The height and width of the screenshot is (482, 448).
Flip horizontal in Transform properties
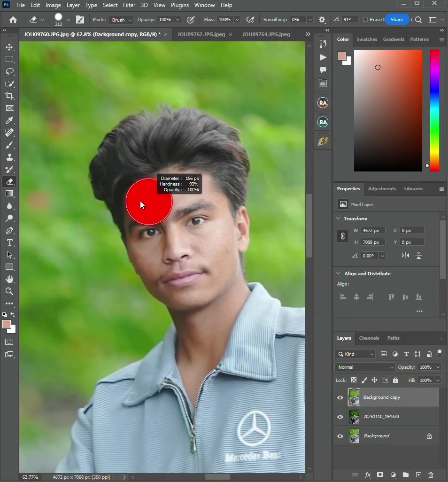coord(405,255)
